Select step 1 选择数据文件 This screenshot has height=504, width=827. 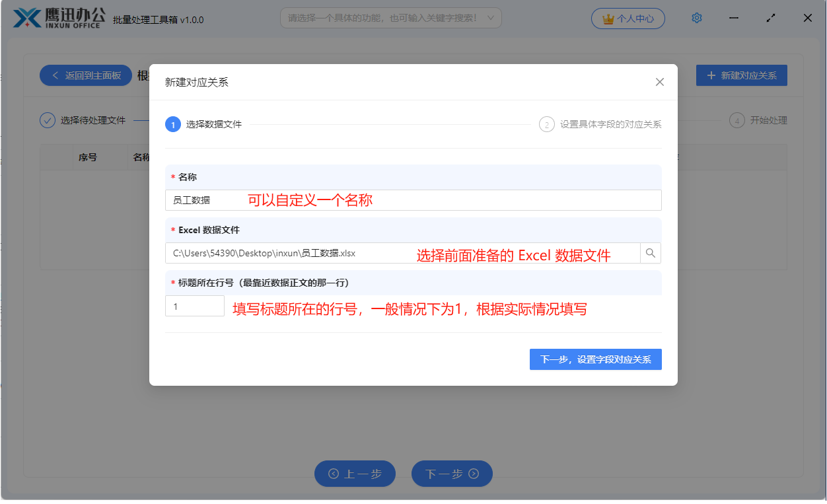[204, 124]
